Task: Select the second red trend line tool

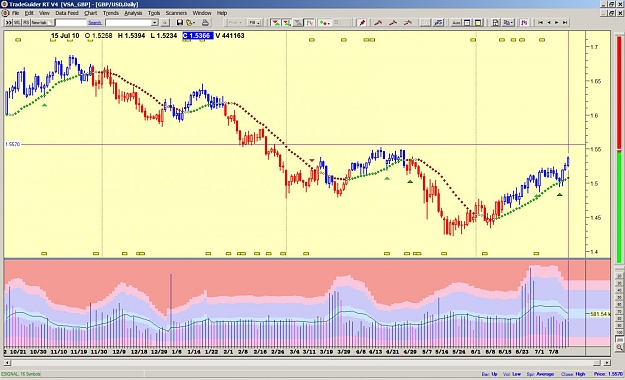Action: (393, 23)
